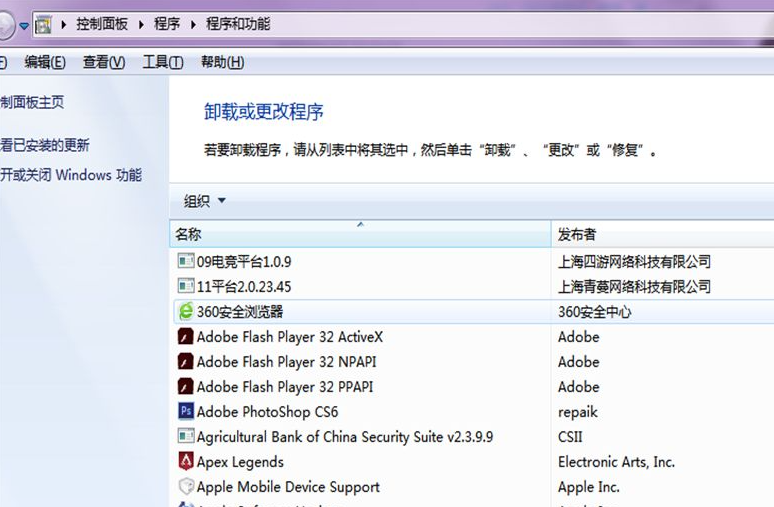Select the 360安全浏览器 entry
774x507 pixels.
[474, 312]
